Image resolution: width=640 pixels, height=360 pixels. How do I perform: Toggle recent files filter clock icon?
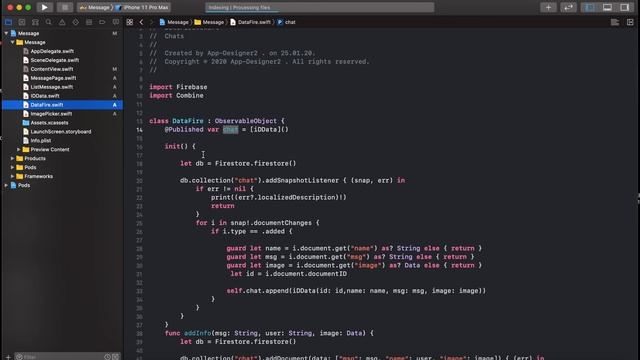click(x=107, y=357)
